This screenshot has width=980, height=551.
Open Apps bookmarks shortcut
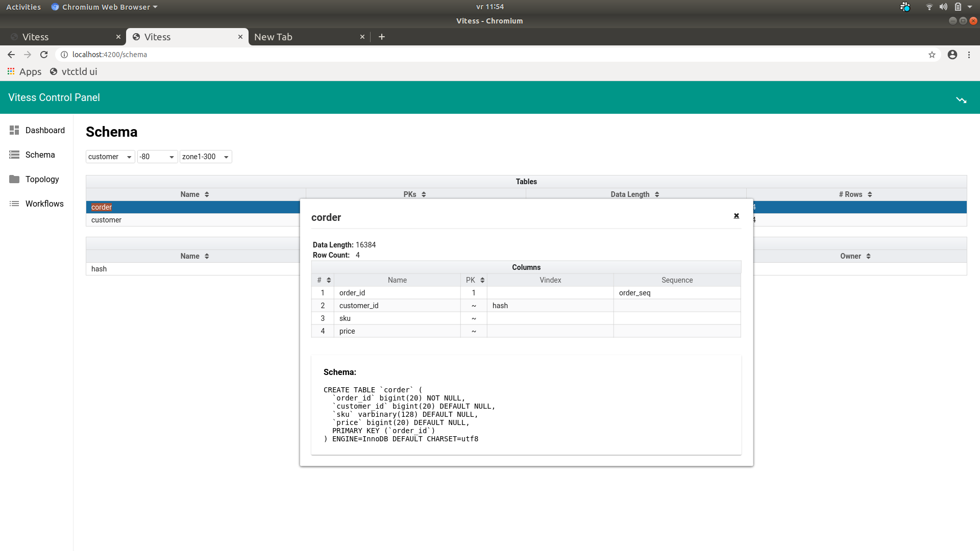[24, 71]
